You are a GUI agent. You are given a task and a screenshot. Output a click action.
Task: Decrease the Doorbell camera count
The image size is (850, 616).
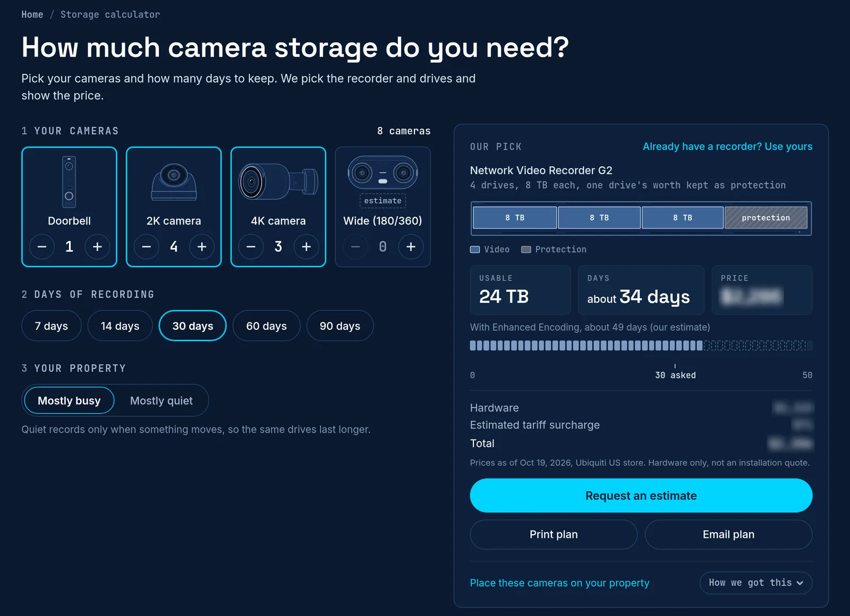42,247
